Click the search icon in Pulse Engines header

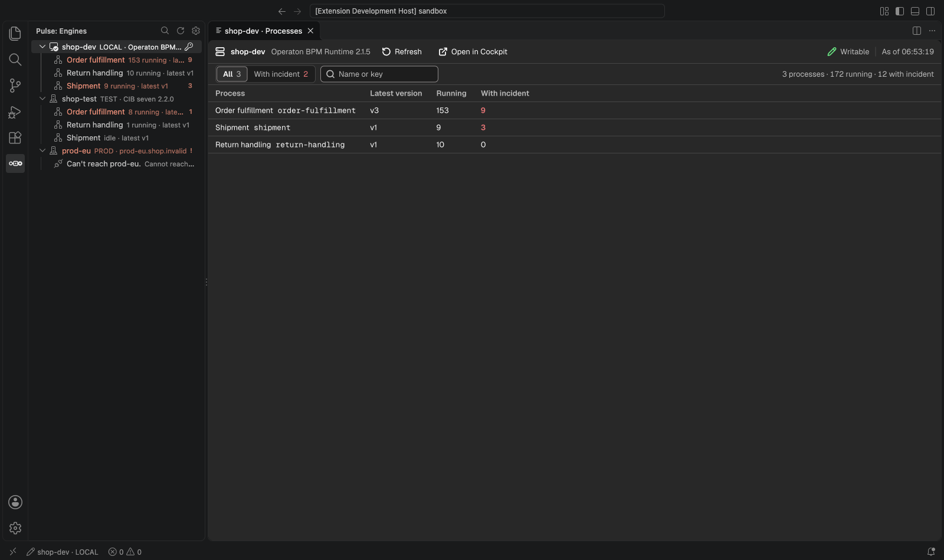[x=165, y=31]
